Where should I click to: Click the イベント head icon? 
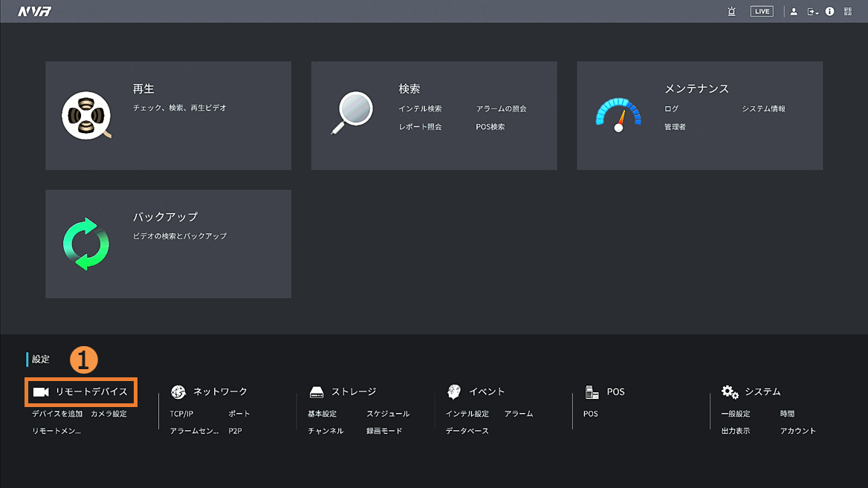pos(454,391)
